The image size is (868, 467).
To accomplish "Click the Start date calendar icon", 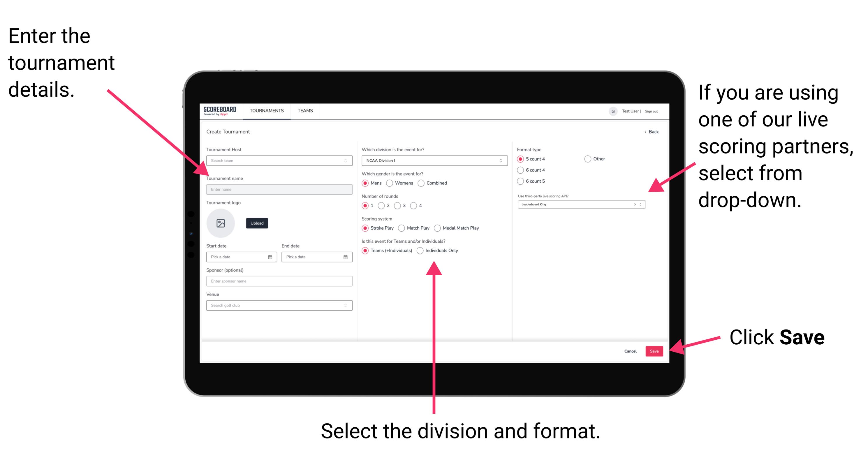I will pyautogui.click(x=271, y=257).
